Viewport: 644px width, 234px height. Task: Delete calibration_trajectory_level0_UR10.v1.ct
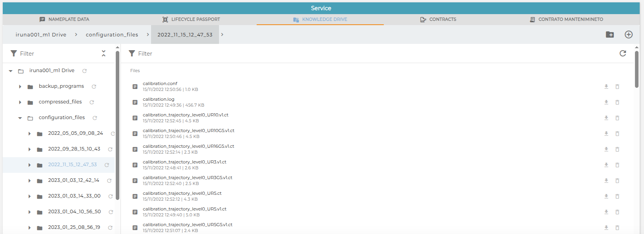pyautogui.click(x=617, y=118)
